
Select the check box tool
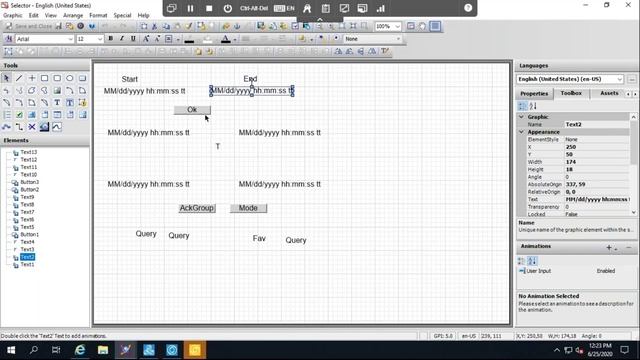(x=19, y=115)
